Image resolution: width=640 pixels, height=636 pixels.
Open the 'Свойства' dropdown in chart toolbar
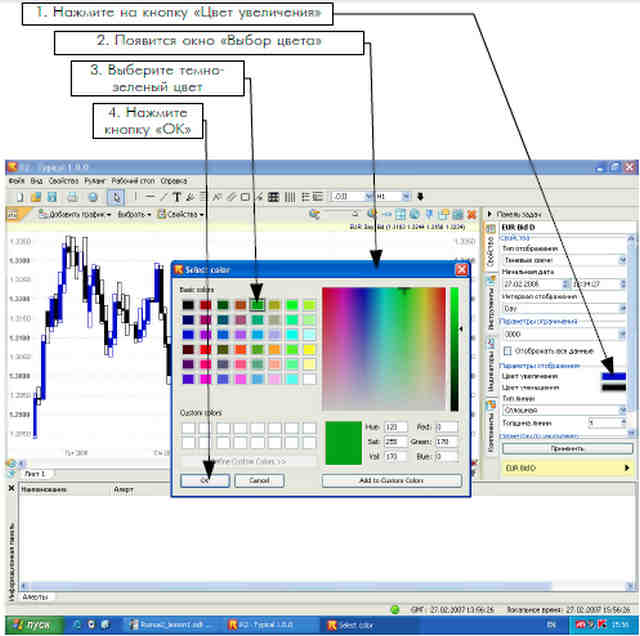[x=180, y=214]
